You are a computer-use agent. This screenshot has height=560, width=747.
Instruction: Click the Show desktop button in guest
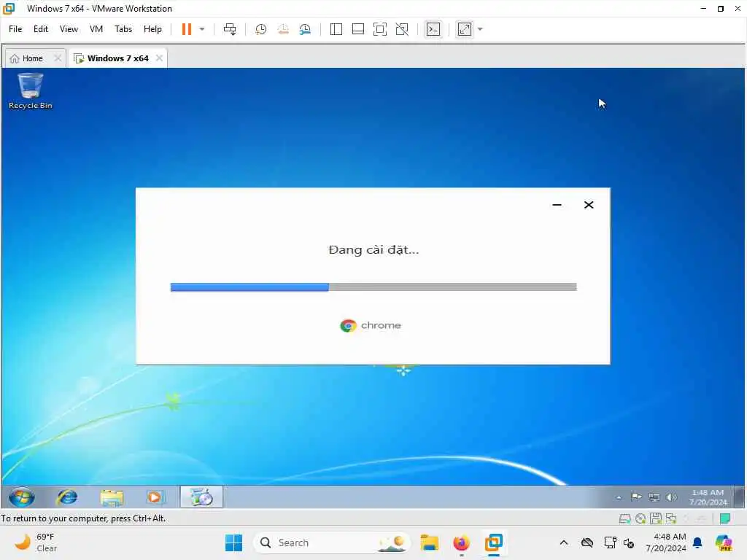tap(740, 497)
